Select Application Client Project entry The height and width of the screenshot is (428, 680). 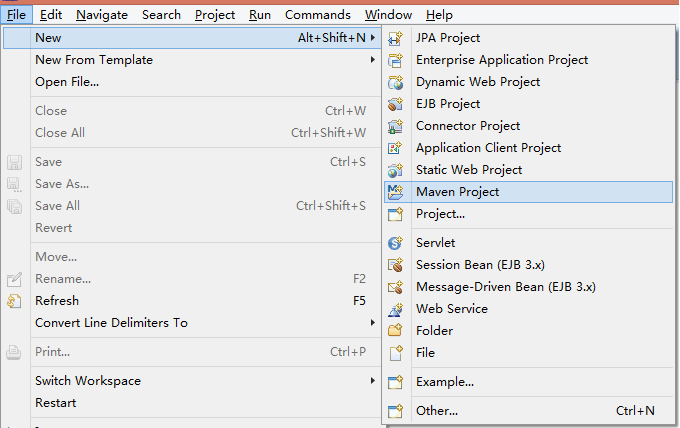pos(528,148)
